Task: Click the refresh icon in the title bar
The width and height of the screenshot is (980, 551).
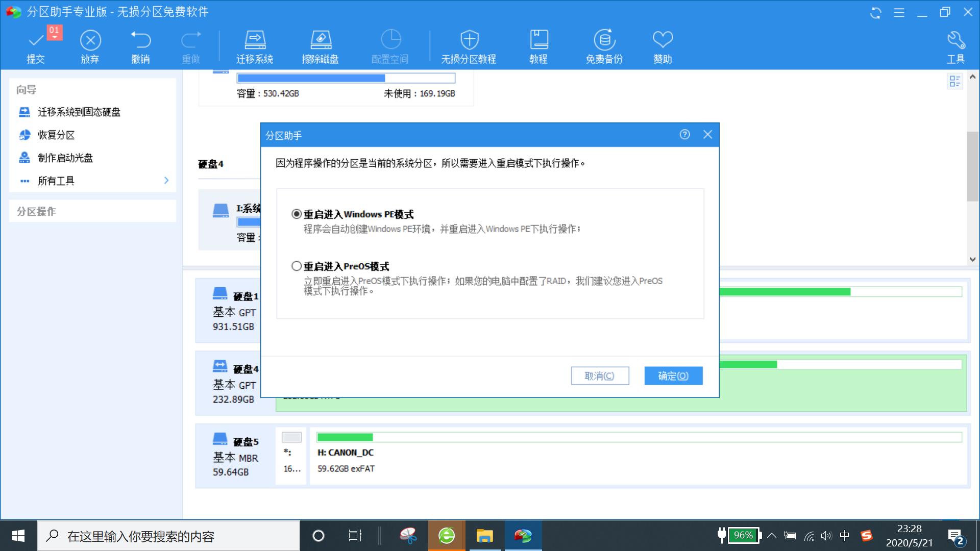Action: [x=875, y=13]
